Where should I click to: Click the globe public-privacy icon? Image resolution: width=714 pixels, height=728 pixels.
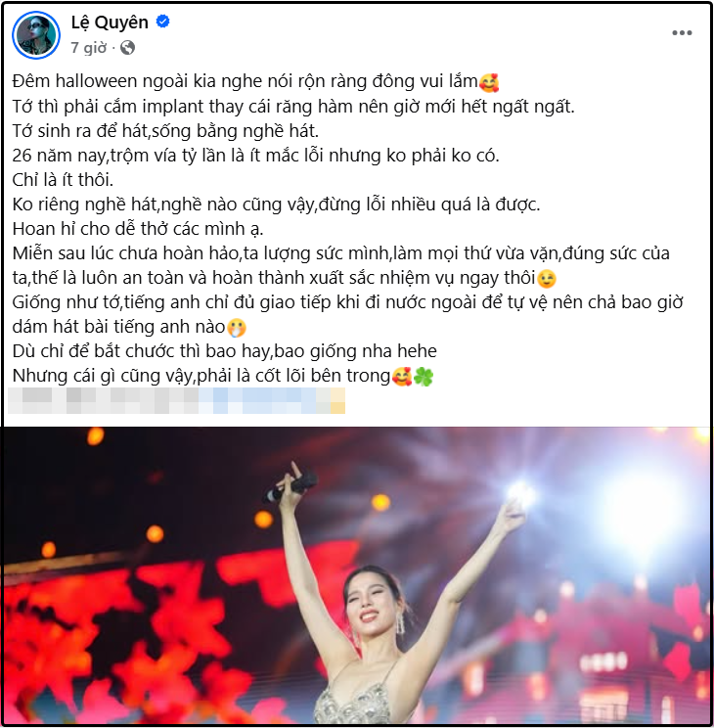[x=128, y=47]
